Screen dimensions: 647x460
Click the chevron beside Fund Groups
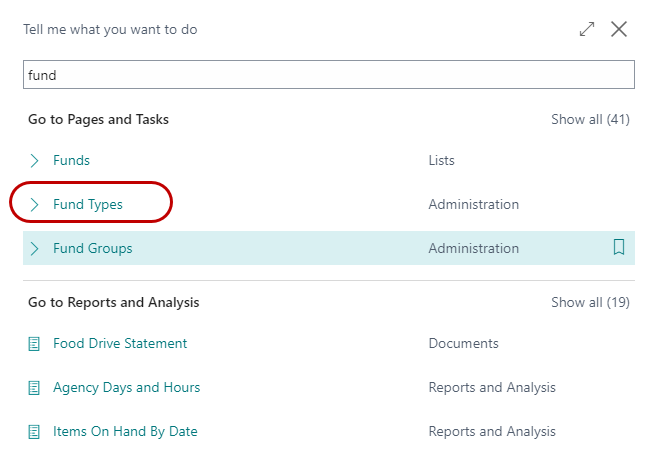pyautogui.click(x=35, y=248)
